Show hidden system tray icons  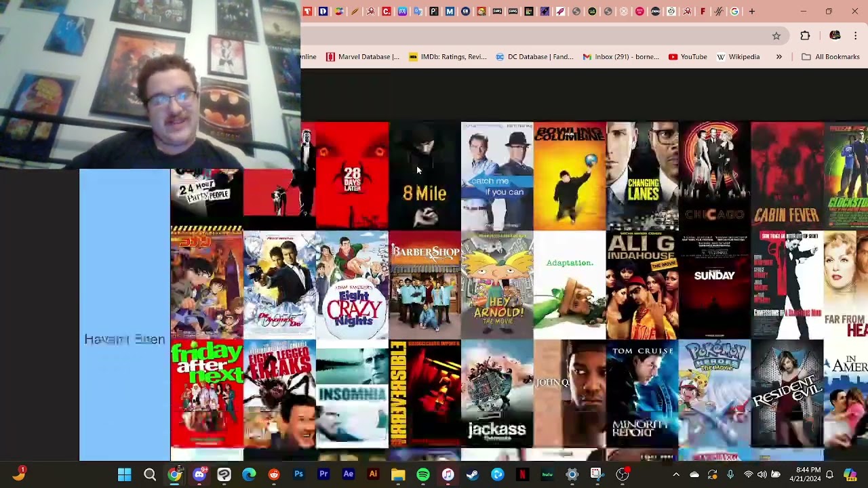675,474
